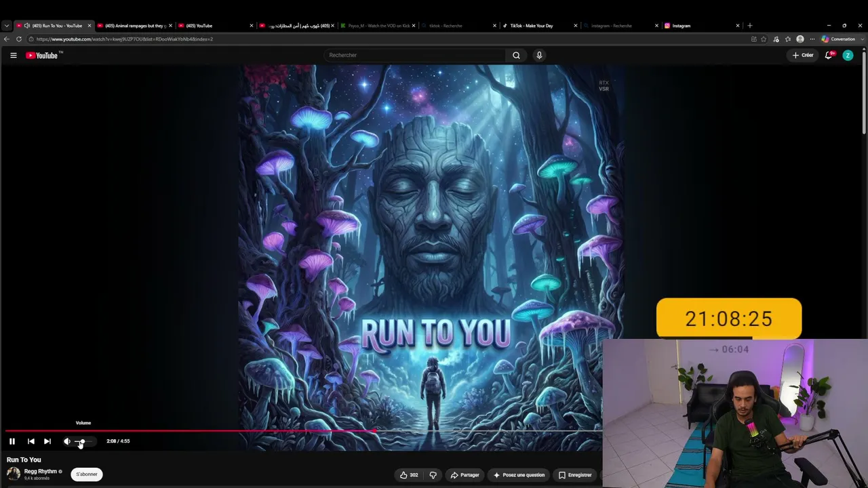Screen dimensions: 868x488
Task: Switch to the Instagram - Recherche tab
Action: pos(623,26)
